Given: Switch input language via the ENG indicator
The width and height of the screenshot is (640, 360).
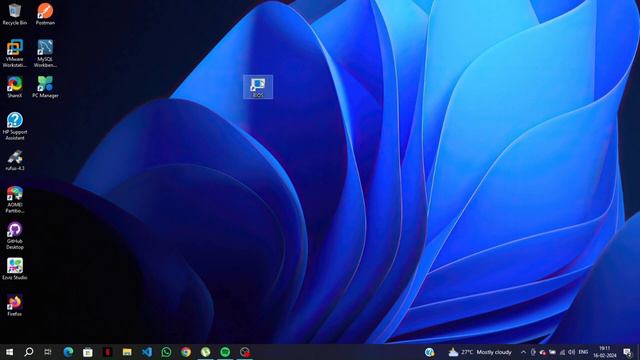Looking at the screenshot, I should click(583, 352).
